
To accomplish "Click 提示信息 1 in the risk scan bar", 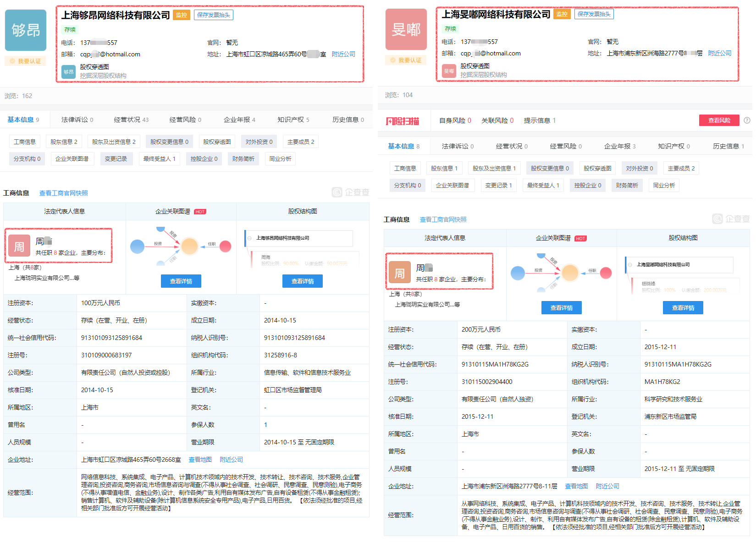I will (x=540, y=120).
